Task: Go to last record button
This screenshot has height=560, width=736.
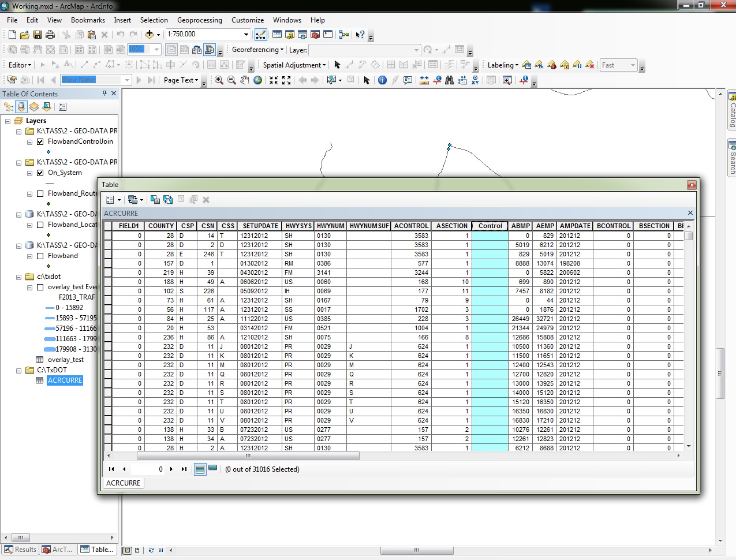Action: tap(184, 469)
